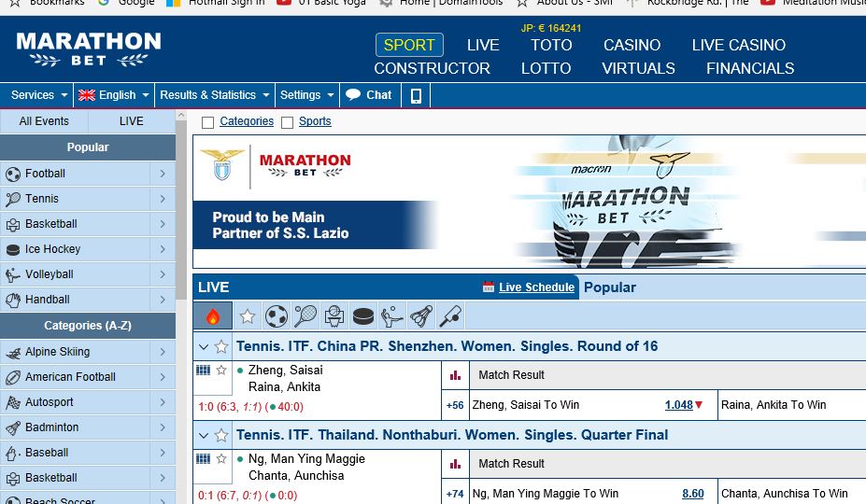Filter live events by volleyball player icon

click(392, 316)
